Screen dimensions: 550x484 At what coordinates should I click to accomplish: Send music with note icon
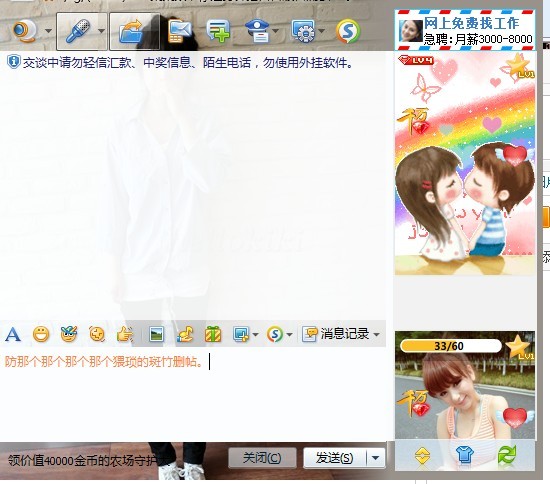click(185, 334)
